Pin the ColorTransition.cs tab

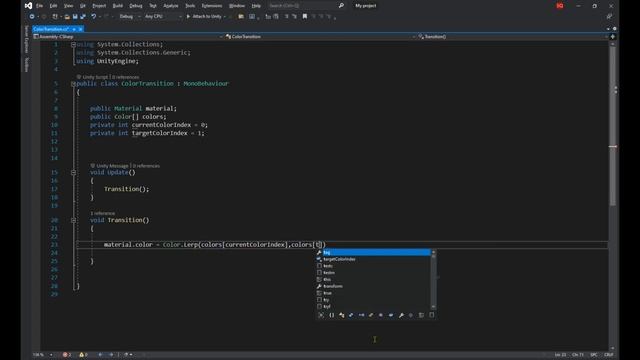coord(74,29)
